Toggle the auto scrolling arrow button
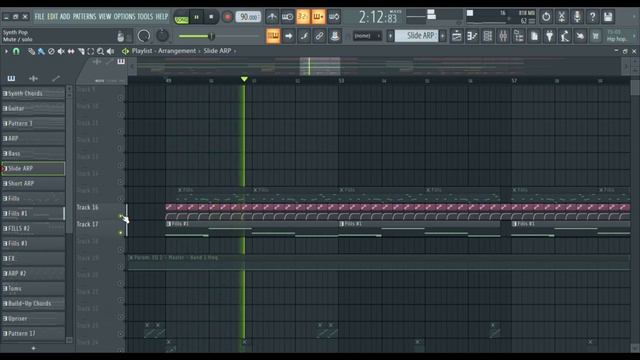Viewport: 640px width, 360px height. click(289, 36)
